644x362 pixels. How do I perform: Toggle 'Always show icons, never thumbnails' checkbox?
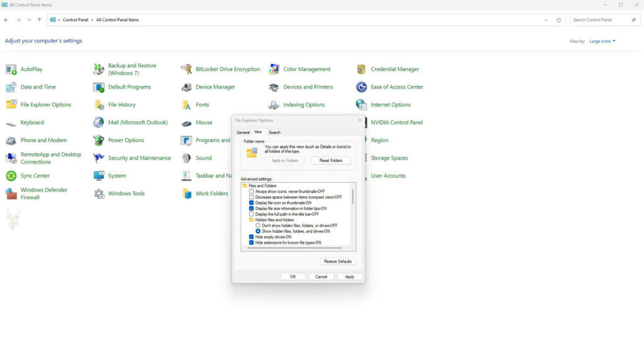[x=252, y=191]
